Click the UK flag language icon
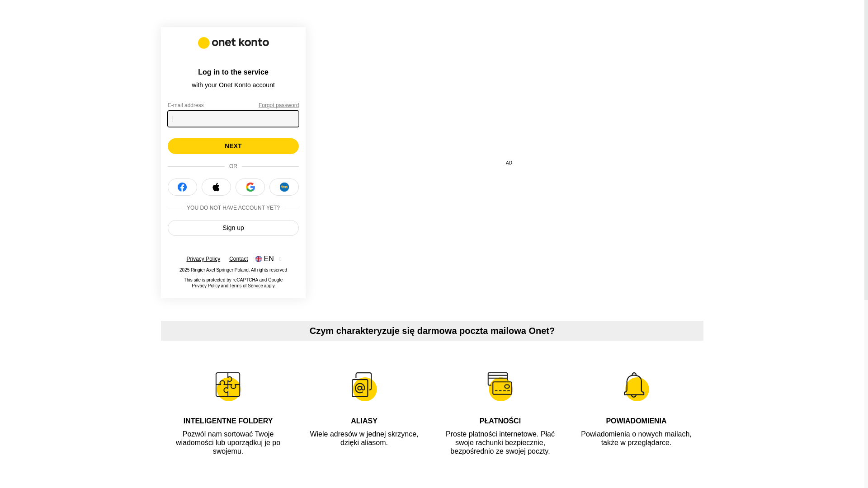 click(x=259, y=259)
